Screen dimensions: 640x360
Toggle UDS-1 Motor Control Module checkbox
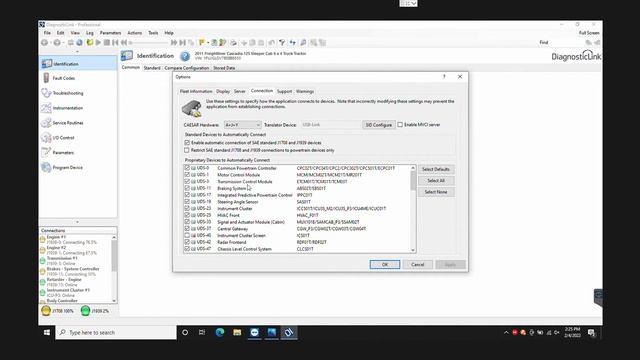pyautogui.click(x=187, y=175)
